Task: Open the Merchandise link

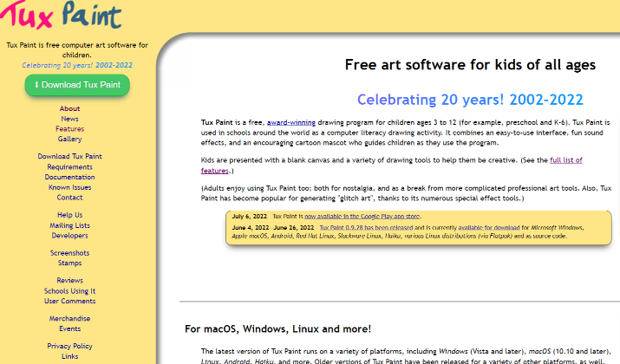Action: [x=69, y=319]
